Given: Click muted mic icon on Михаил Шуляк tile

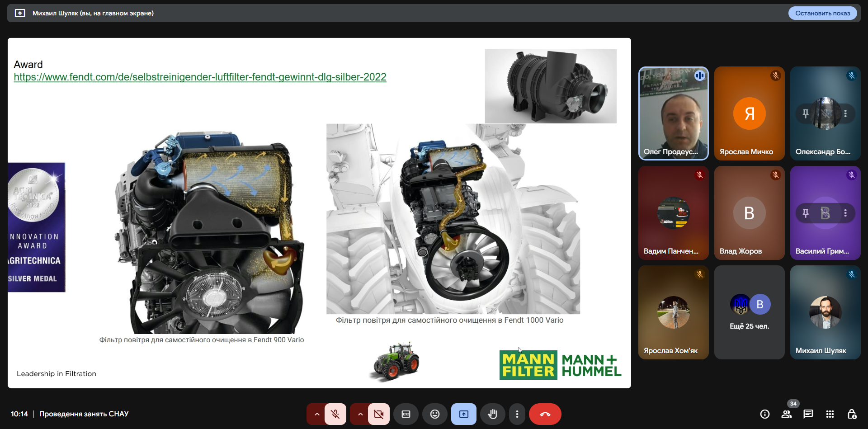Looking at the screenshot, I should click(852, 274).
